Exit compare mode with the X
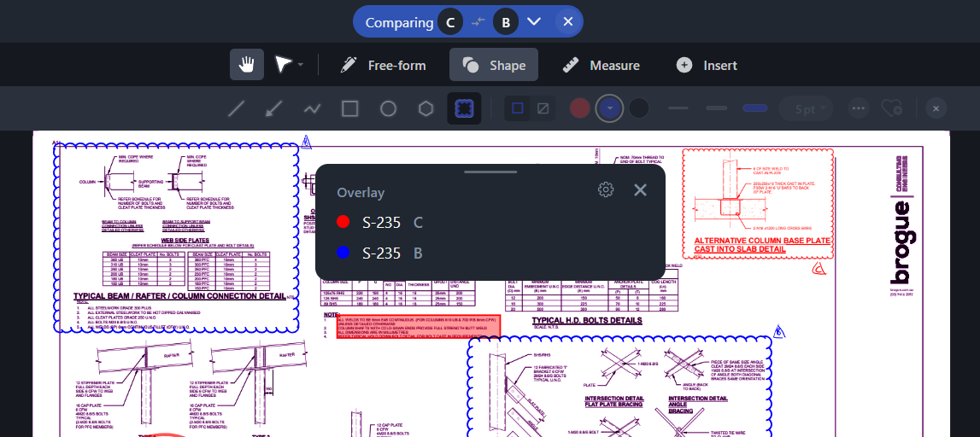The height and width of the screenshot is (437, 980). tap(567, 22)
